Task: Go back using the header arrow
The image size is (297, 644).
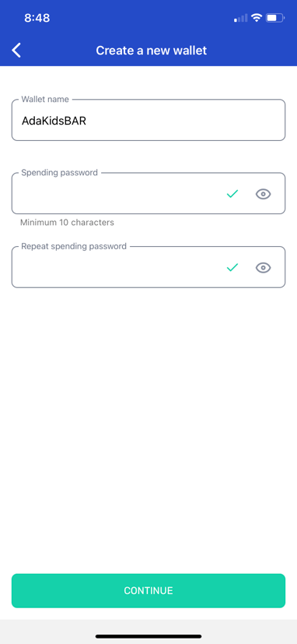Action: [x=16, y=50]
